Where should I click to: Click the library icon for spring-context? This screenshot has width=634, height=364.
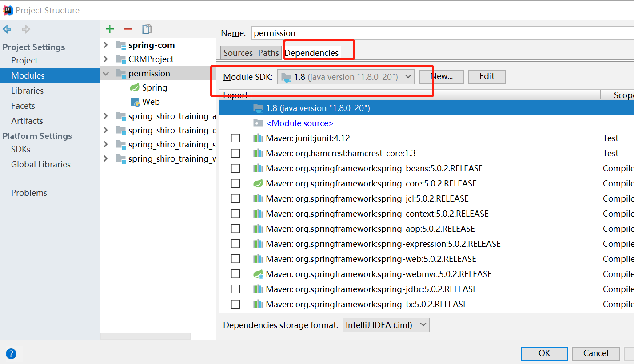tap(258, 214)
